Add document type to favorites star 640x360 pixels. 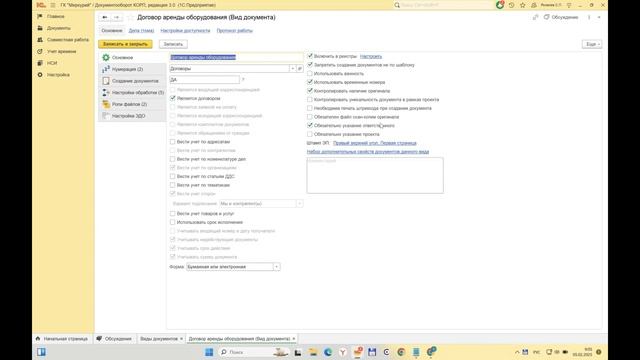130,17
